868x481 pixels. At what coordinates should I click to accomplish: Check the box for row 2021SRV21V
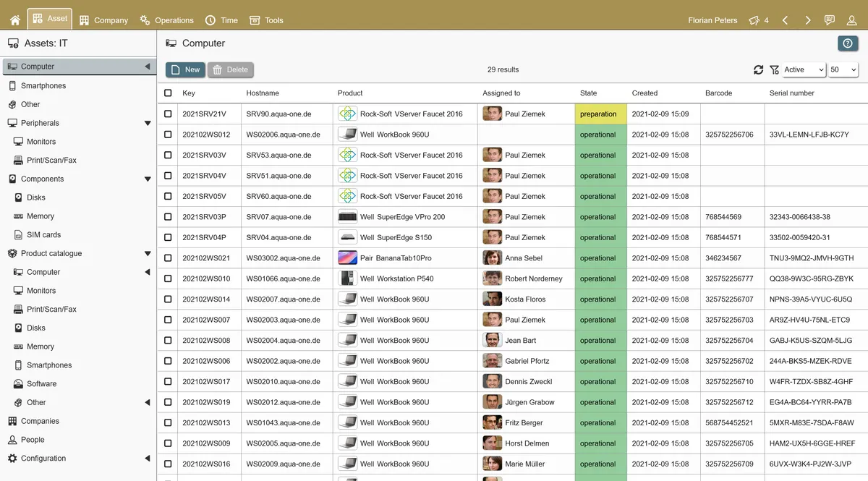tap(168, 114)
